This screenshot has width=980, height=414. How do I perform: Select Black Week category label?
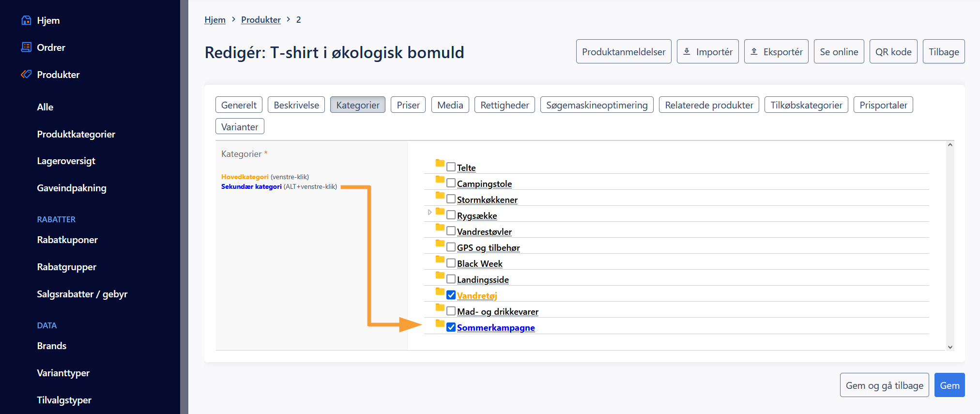coord(480,263)
